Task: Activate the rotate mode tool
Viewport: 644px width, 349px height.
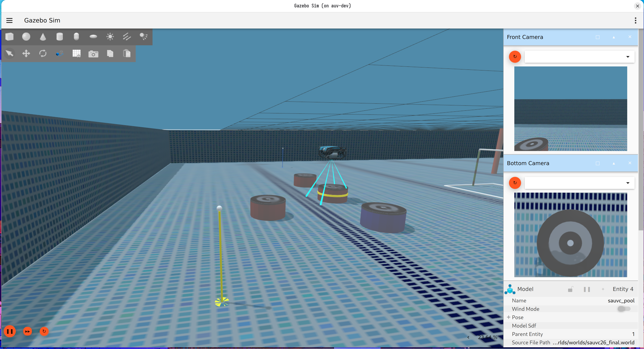Action: click(43, 53)
